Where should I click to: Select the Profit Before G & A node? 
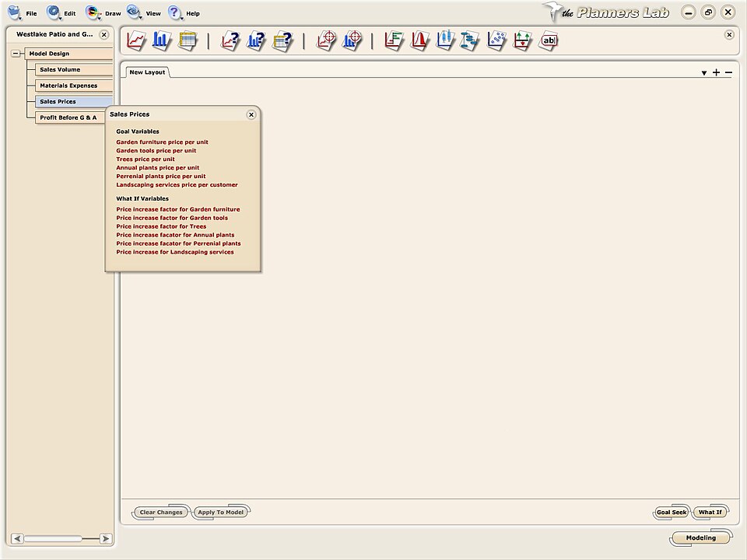tap(69, 117)
